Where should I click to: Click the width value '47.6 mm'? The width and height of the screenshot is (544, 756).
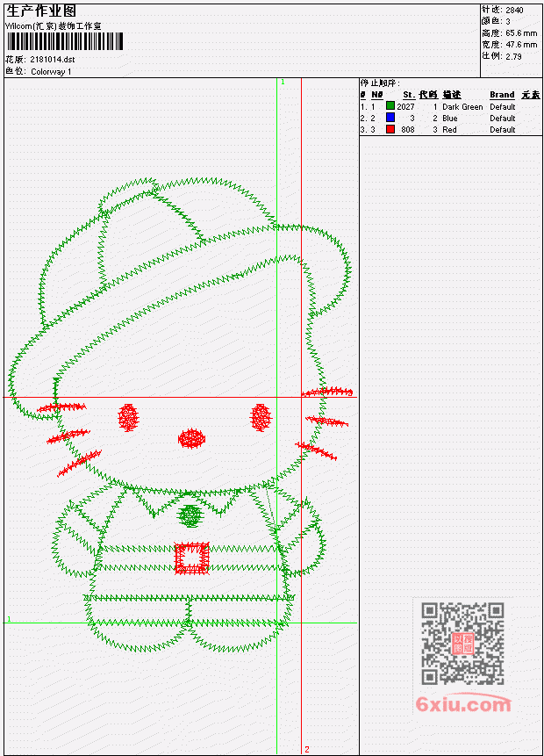pyautogui.click(x=521, y=45)
